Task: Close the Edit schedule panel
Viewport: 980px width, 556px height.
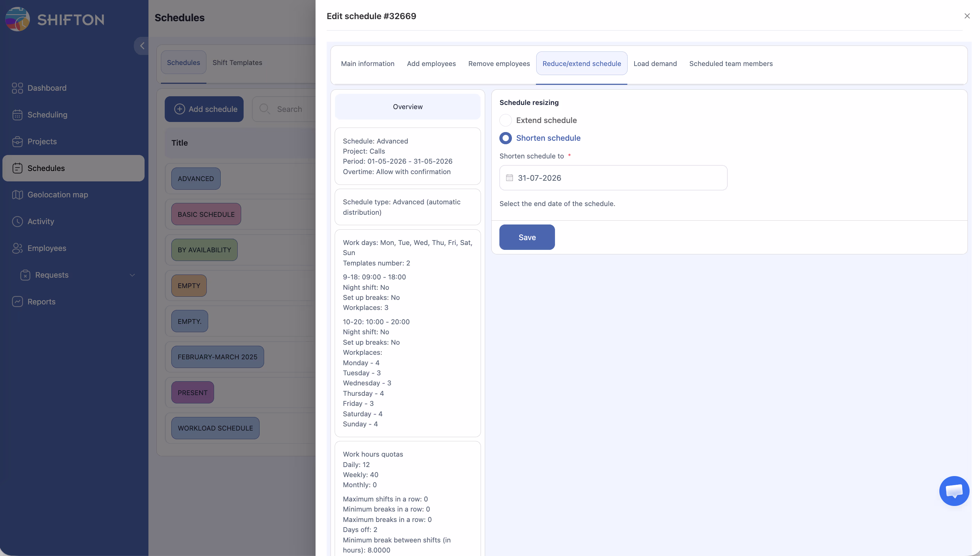Action: [967, 16]
